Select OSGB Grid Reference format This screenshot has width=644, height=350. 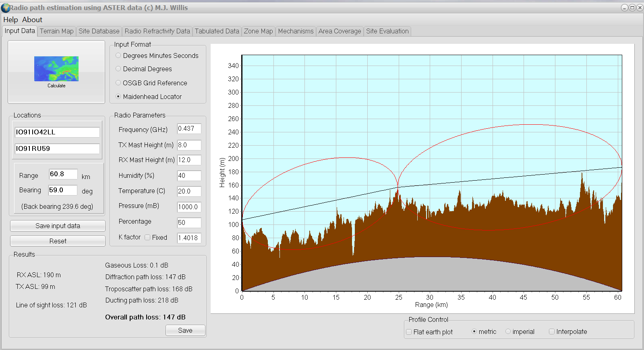118,83
